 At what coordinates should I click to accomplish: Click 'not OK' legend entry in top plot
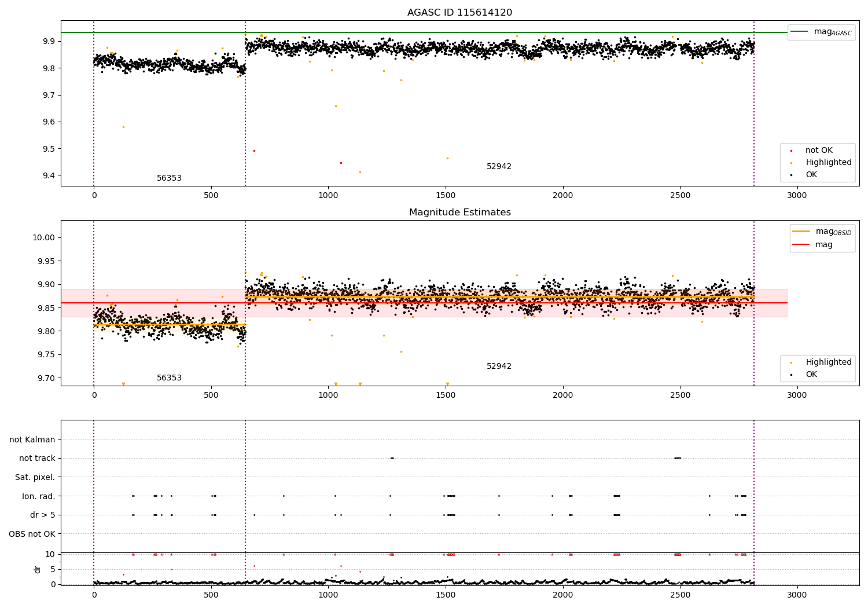click(x=818, y=151)
